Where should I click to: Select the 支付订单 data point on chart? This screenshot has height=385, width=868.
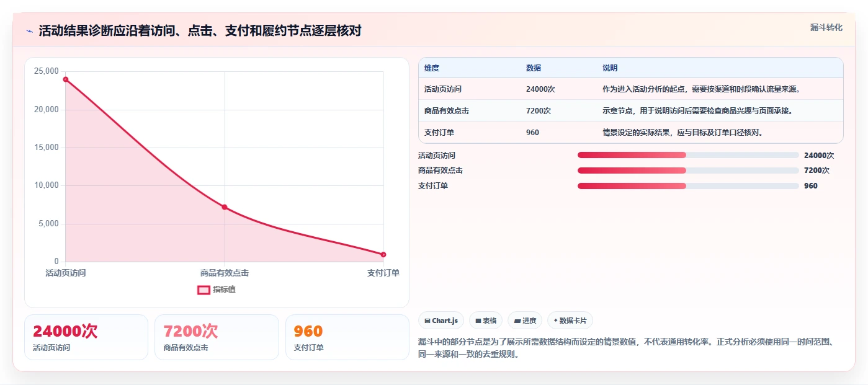point(383,255)
